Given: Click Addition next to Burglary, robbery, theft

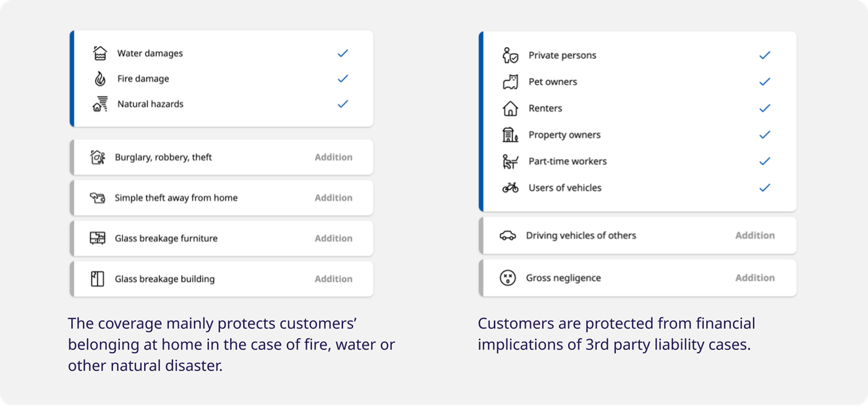Looking at the screenshot, I should 333,157.
